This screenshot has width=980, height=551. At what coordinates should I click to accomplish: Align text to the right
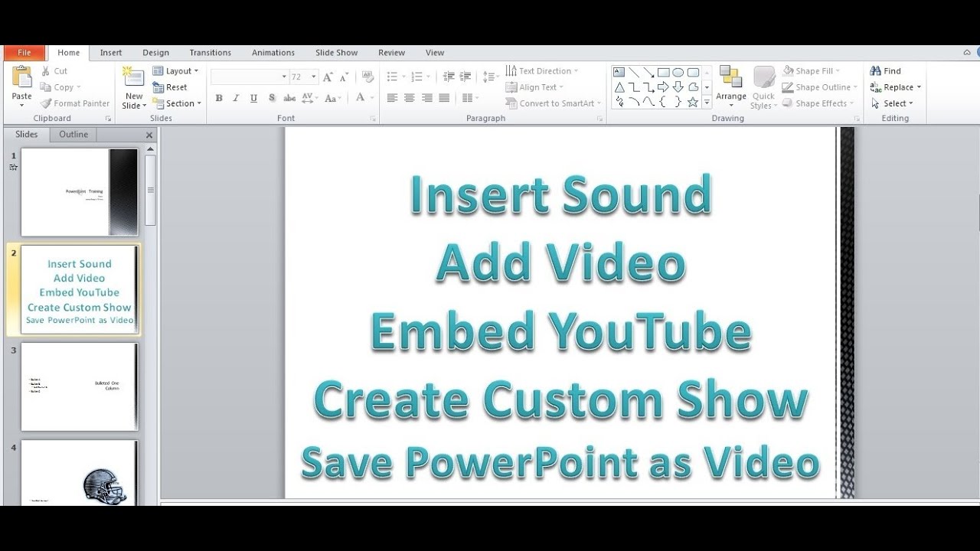click(x=426, y=98)
